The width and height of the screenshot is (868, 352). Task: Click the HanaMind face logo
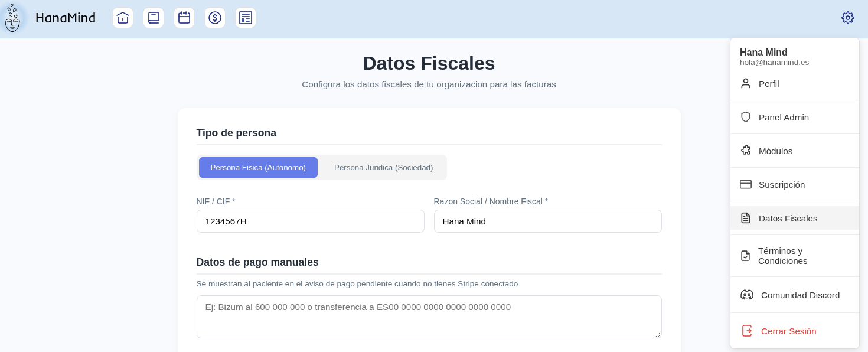(x=12, y=18)
